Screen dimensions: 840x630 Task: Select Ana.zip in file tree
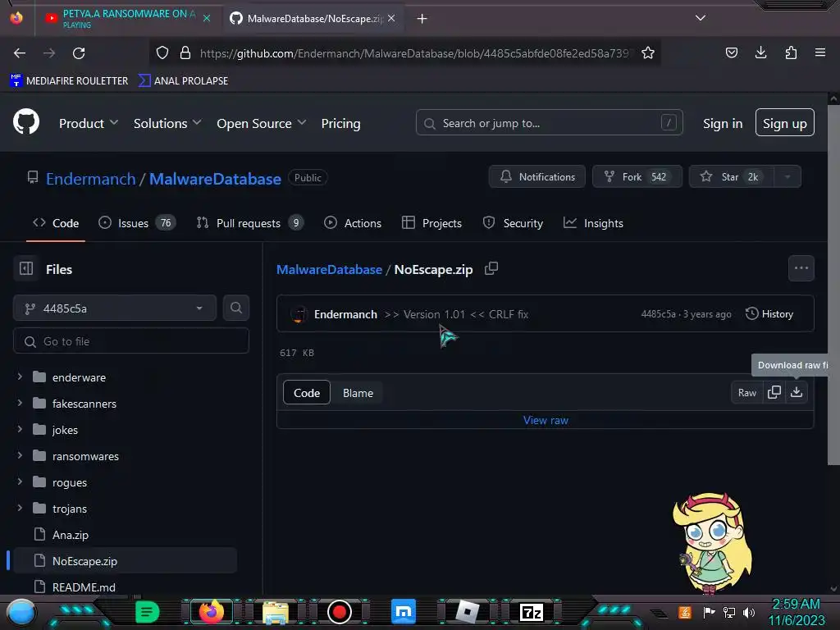coord(71,535)
